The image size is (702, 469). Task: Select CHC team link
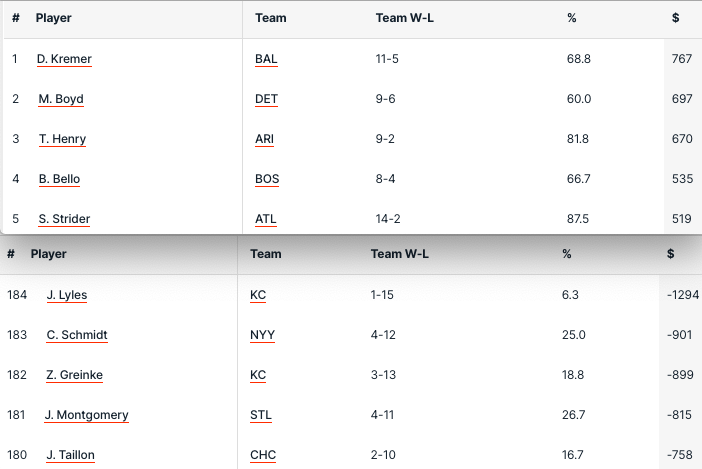tap(263, 455)
